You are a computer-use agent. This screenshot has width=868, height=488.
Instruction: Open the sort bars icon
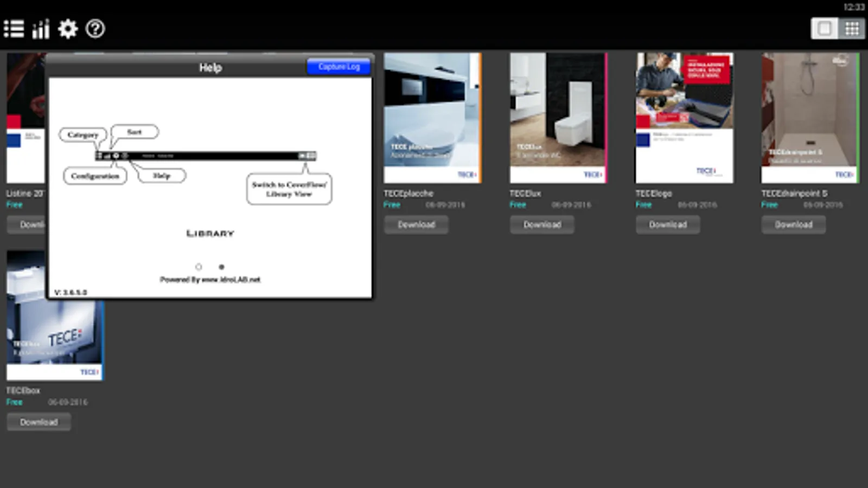(x=41, y=29)
